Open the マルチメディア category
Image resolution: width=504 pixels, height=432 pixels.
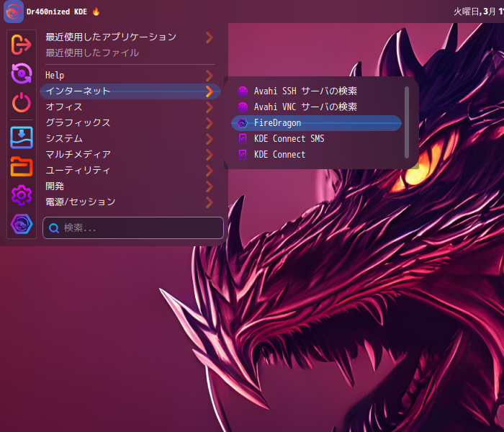click(130, 155)
